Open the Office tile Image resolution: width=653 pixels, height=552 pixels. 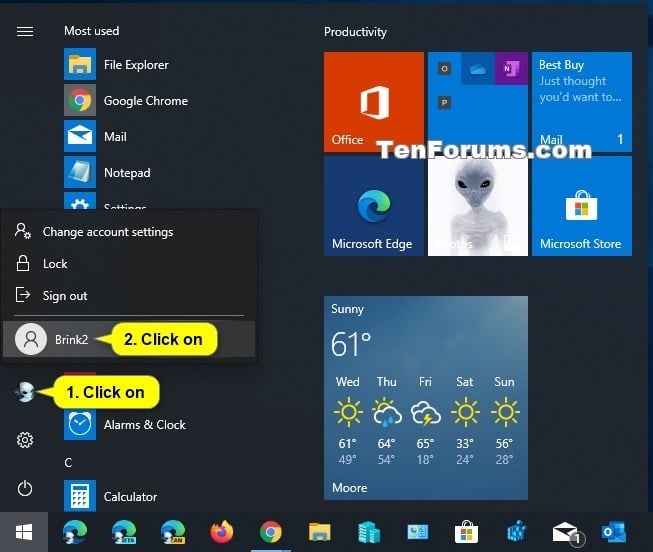pos(374,102)
